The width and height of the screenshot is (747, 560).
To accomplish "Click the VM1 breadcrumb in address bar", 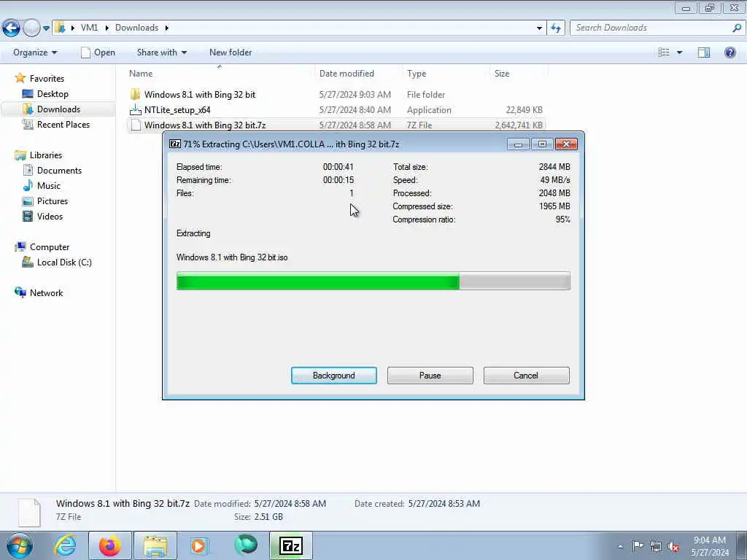I will click(x=89, y=28).
